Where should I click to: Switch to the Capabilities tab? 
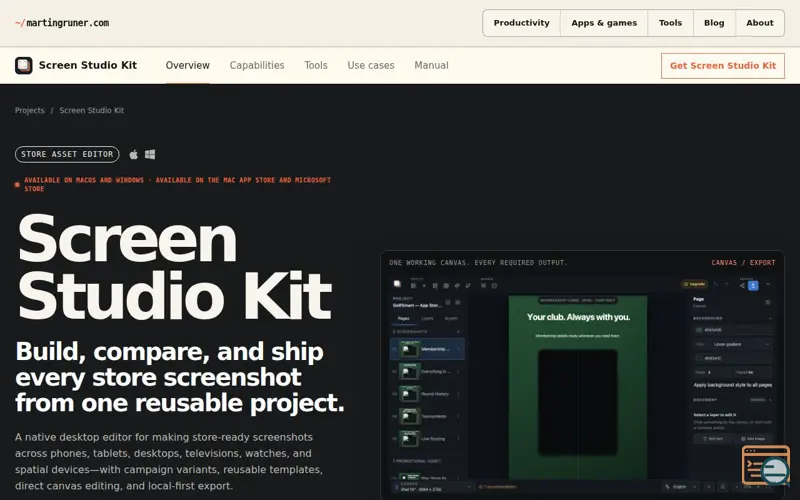click(x=257, y=65)
